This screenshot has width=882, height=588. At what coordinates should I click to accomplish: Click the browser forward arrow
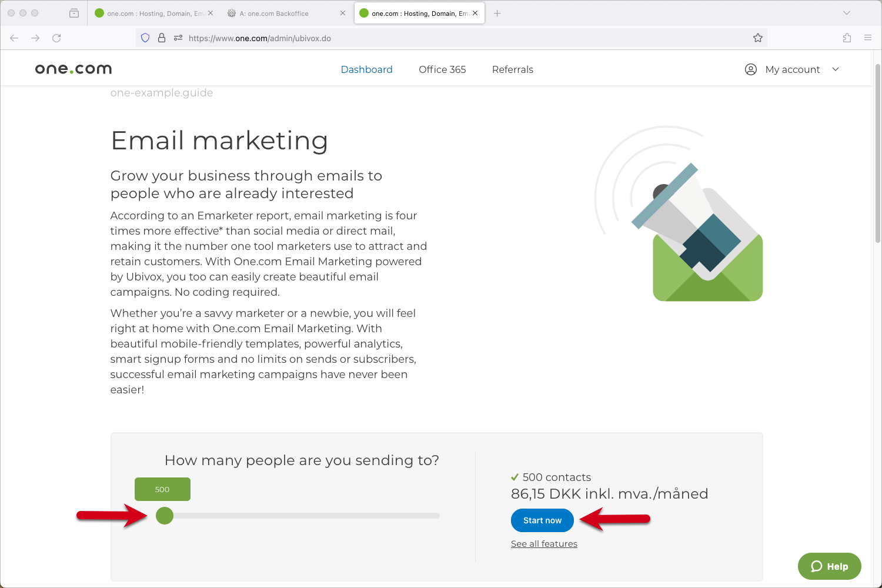coord(35,38)
